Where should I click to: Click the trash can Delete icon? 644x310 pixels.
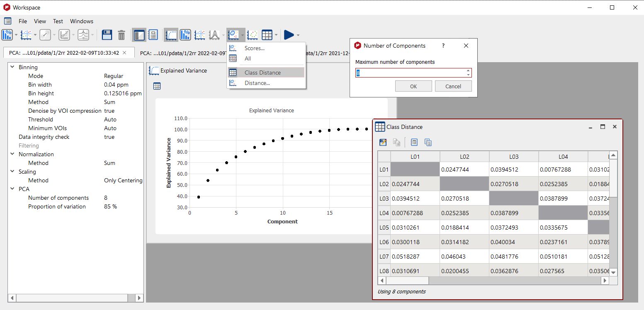pyautogui.click(x=122, y=35)
